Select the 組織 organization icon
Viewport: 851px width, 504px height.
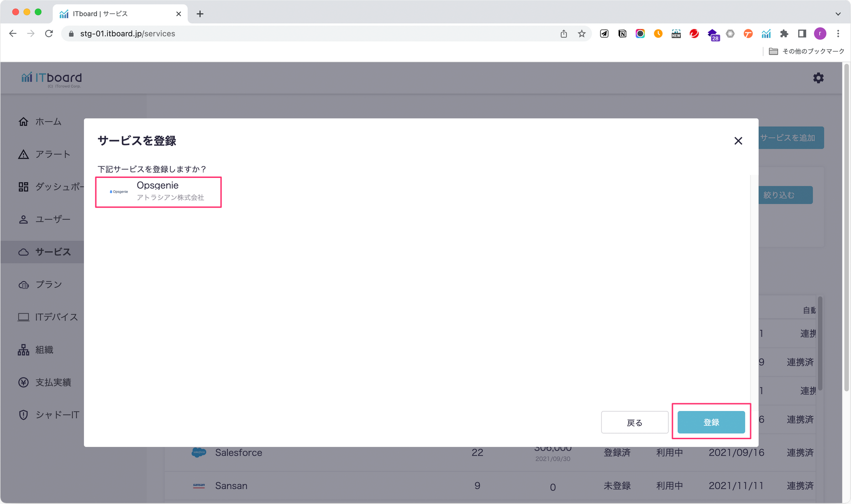pyautogui.click(x=23, y=350)
